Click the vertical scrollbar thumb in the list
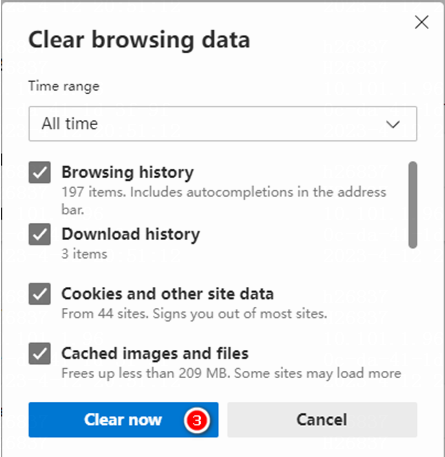 [x=413, y=205]
